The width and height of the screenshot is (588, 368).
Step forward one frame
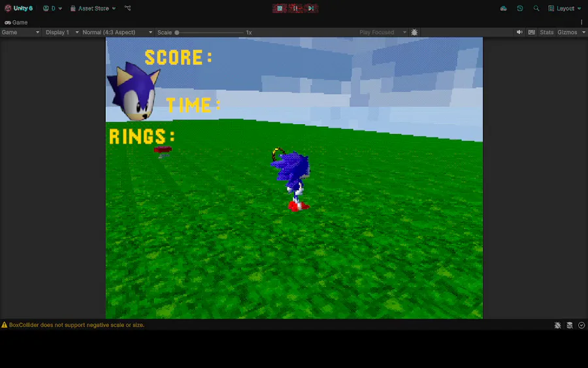pyautogui.click(x=311, y=8)
